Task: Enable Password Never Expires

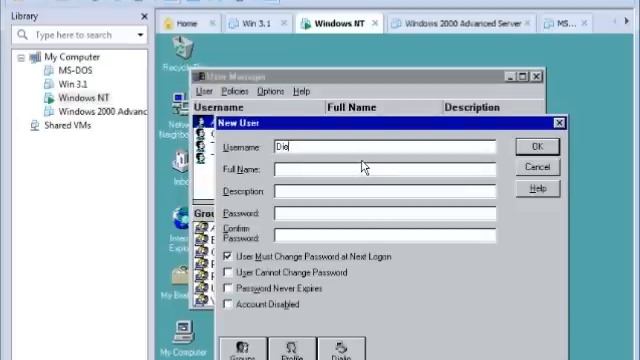Action: (227, 288)
